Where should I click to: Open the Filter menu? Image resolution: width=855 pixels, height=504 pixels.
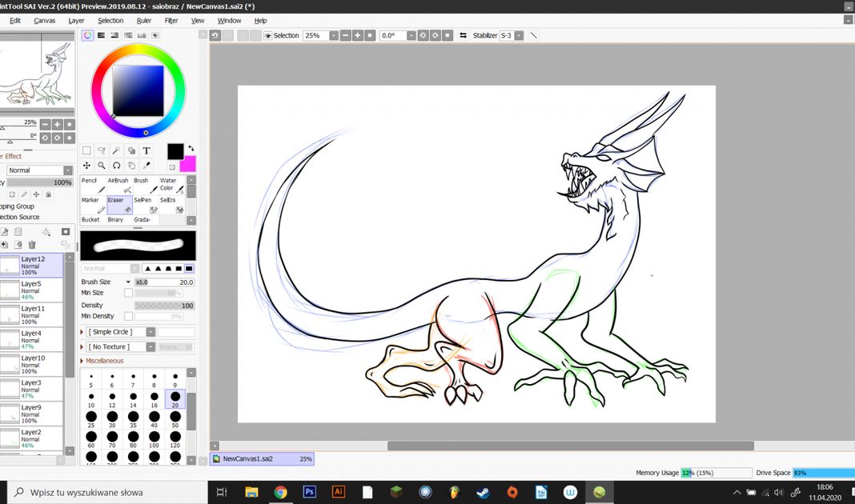(x=171, y=21)
